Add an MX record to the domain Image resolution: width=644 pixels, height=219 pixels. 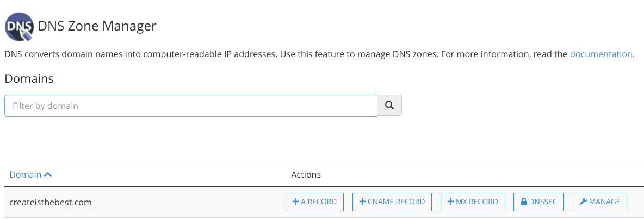pos(473,202)
